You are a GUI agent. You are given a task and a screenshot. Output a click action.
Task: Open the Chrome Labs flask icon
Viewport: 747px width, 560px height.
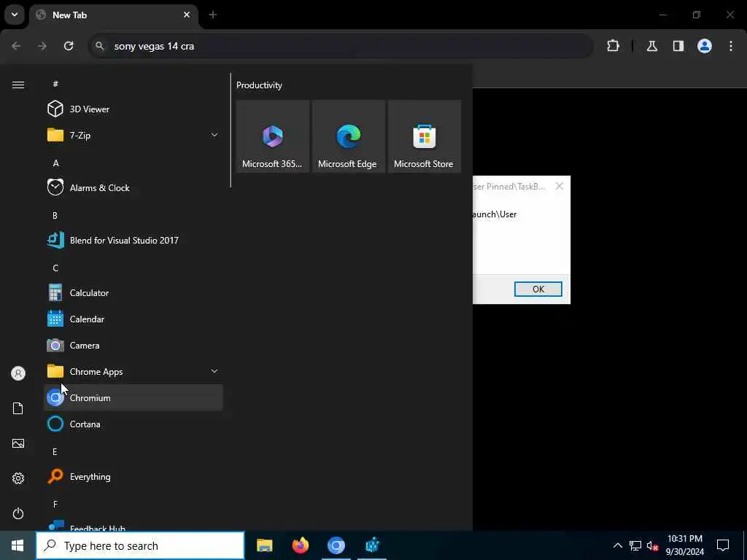652,46
